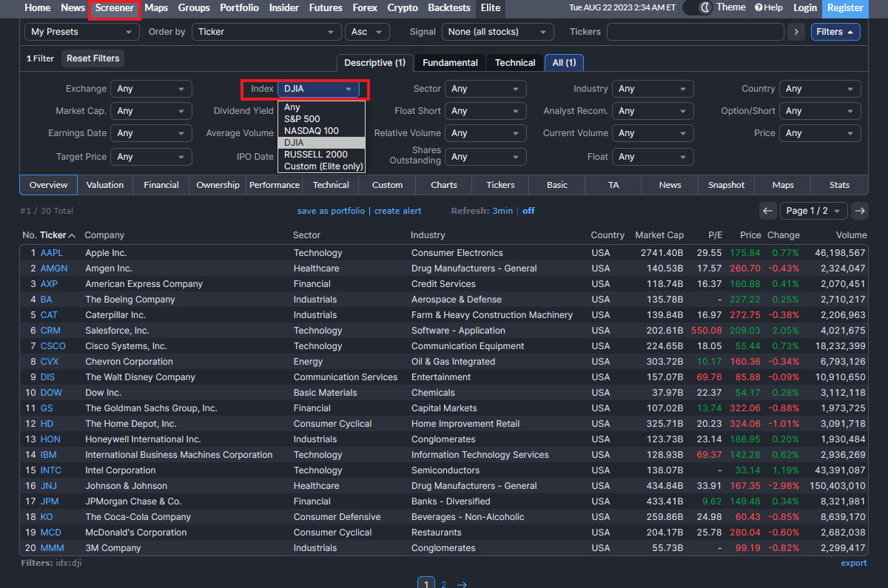Open the Industry filter dropdown
Viewport: 888px width, 588px height.
click(653, 89)
